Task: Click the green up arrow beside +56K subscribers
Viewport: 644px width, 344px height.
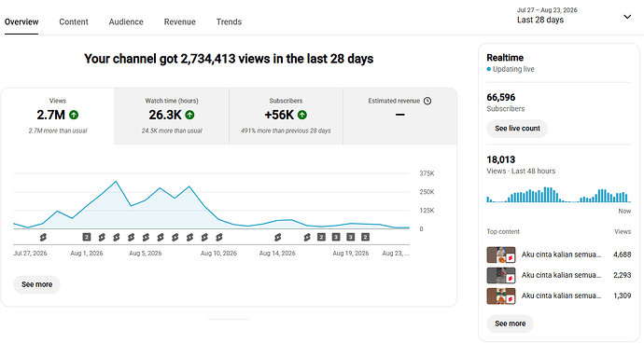Action: tap(302, 115)
